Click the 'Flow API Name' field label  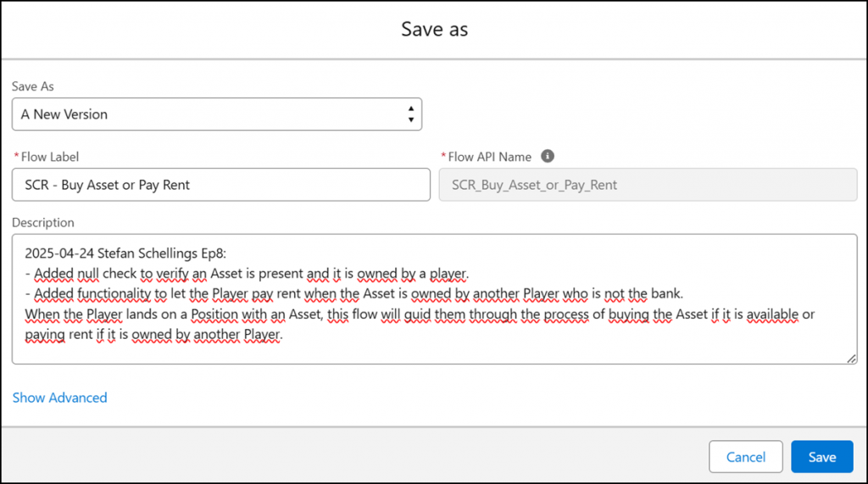(489, 157)
